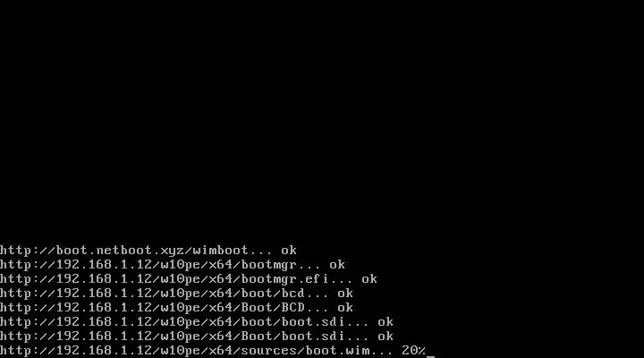644x358 pixels.
Task: Select the uppercase Boot/BCD path
Action: click(273, 308)
